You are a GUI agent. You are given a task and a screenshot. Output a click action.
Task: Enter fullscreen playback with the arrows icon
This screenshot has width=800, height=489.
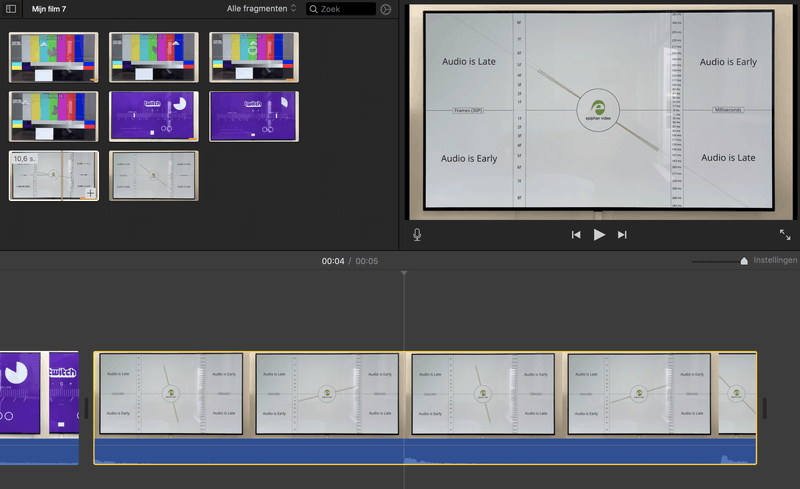tap(785, 235)
